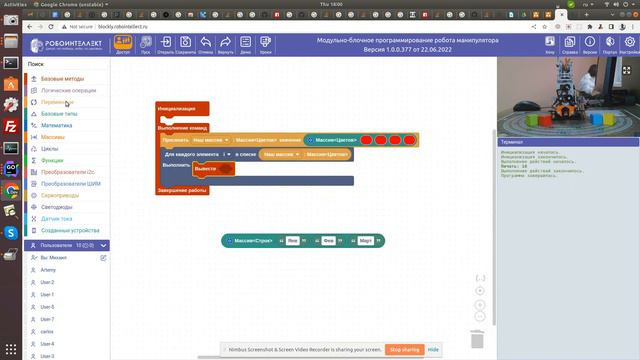Collapse the Пользователи users panel
The height and width of the screenshot is (360, 640).
click(x=103, y=245)
